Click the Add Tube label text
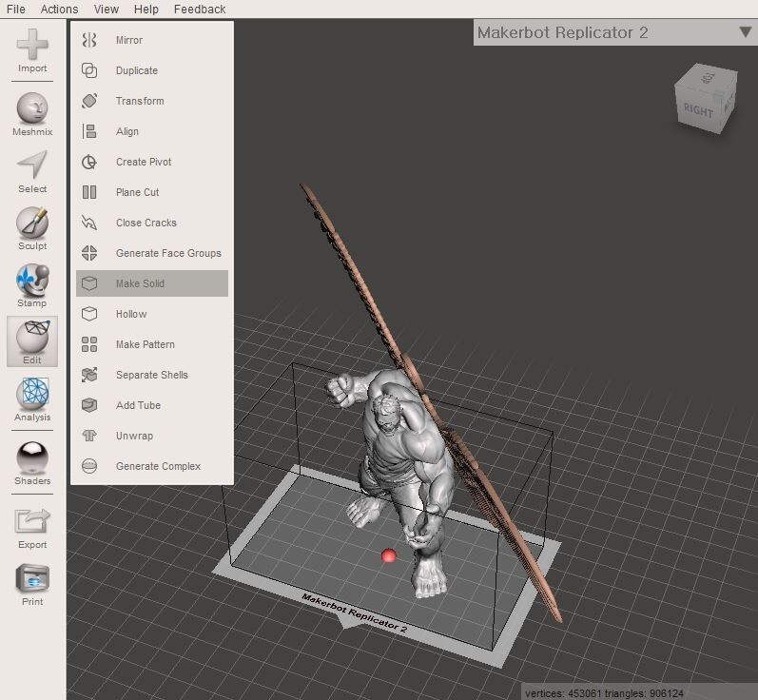Image resolution: width=758 pixels, height=700 pixels. click(138, 405)
